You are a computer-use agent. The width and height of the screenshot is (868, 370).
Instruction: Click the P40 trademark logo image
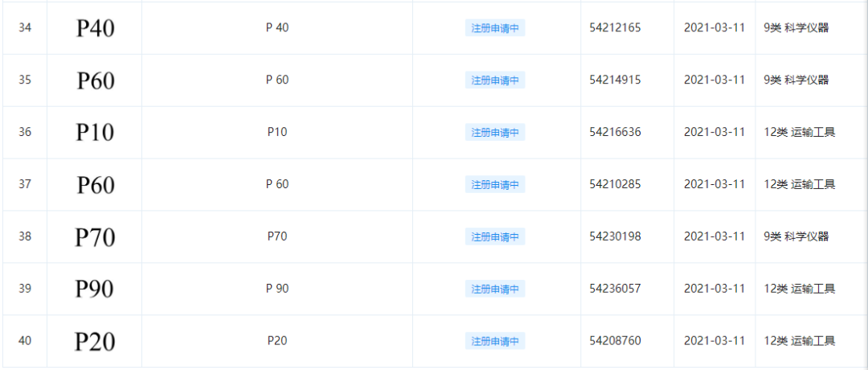click(x=95, y=29)
